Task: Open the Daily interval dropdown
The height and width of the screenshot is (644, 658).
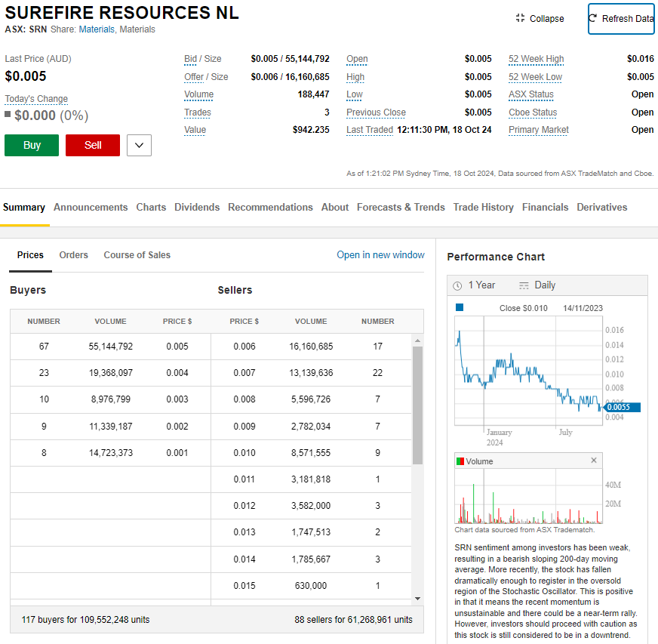Action: (537, 285)
